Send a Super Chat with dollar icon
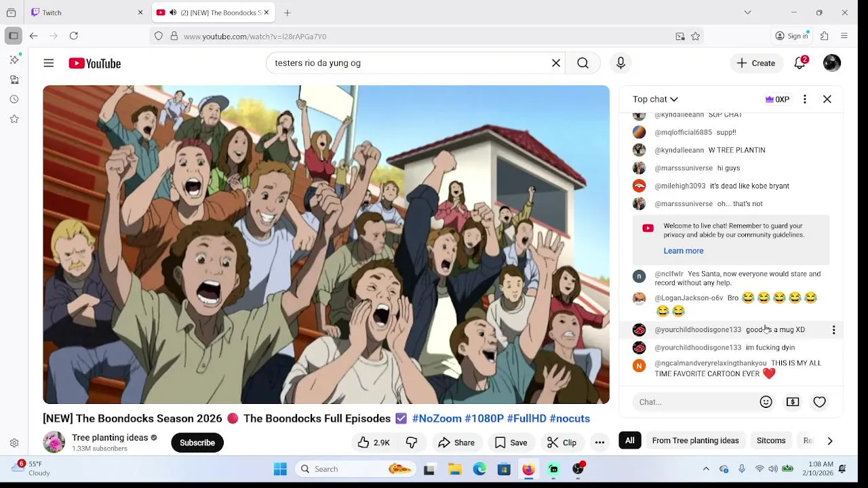The height and width of the screenshot is (488, 868). tap(793, 402)
